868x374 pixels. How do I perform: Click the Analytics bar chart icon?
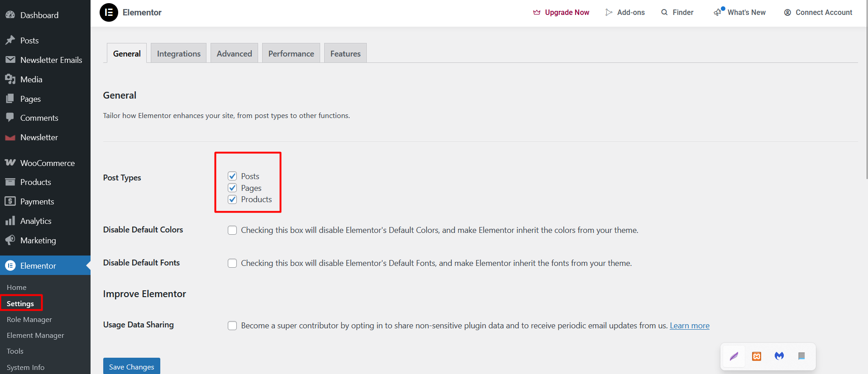(x=10, y=221)
